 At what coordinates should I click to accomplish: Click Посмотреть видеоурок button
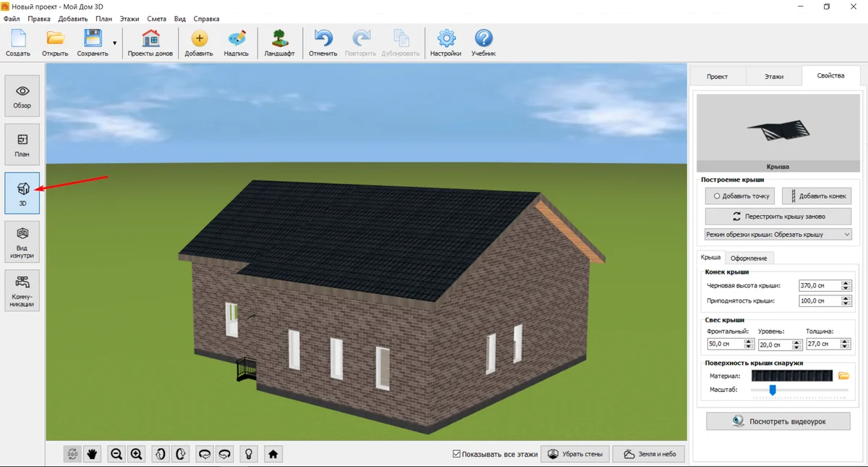[x=778, y=421]
